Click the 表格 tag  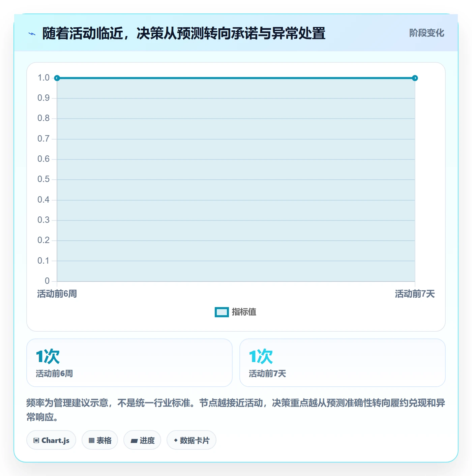tap(100, 440)
